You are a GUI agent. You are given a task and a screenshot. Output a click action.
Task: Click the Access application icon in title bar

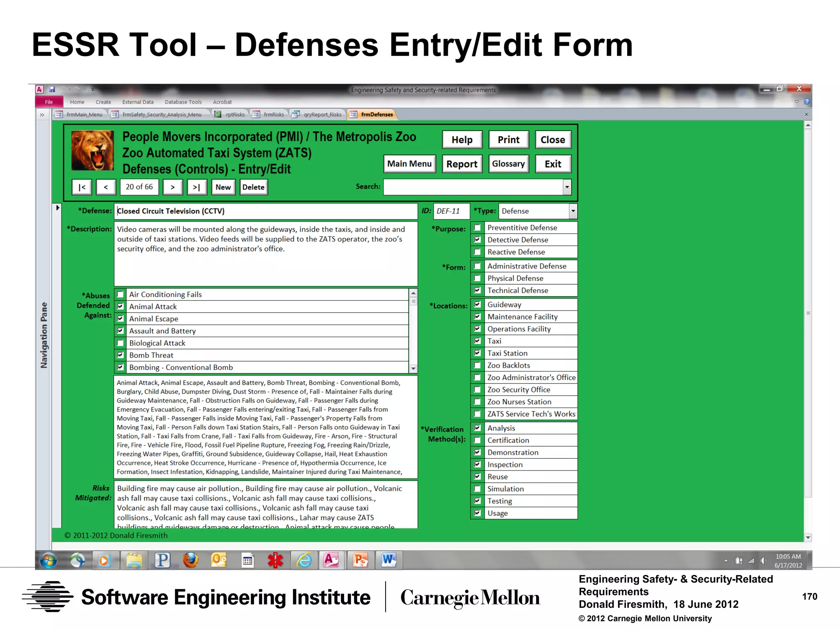click(x=40, y=89)
